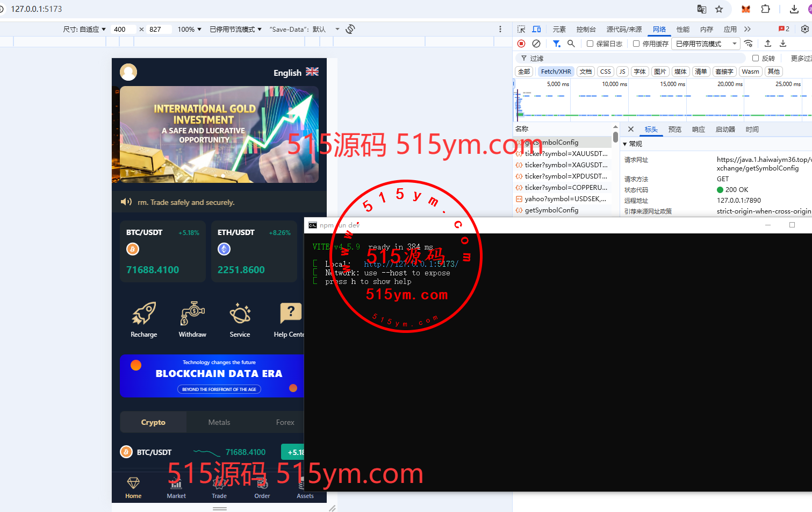Tap the Service planet icon
Screen dimensions: 812x512
click(x=240, y=314)
